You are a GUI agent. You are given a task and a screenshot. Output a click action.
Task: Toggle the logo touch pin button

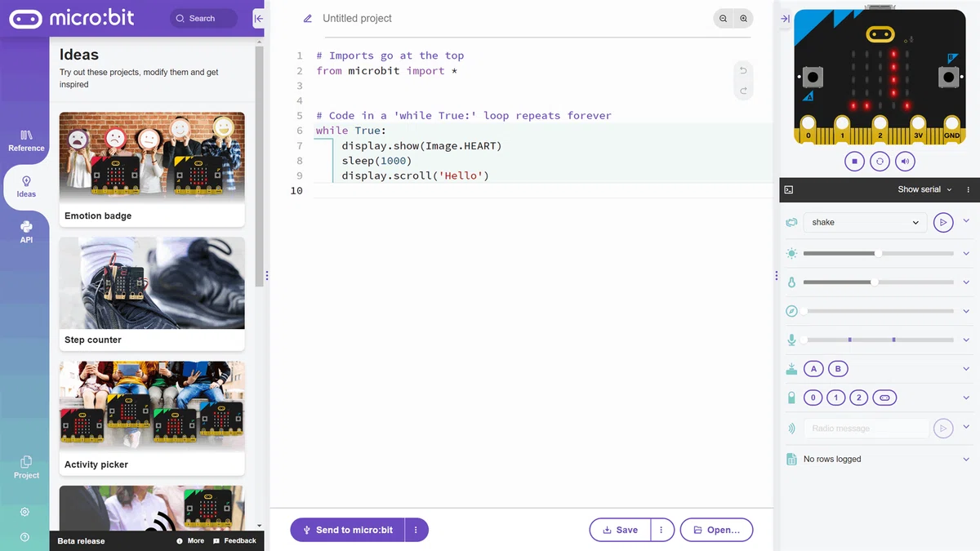pyautogui.click(x=884, y=398)
